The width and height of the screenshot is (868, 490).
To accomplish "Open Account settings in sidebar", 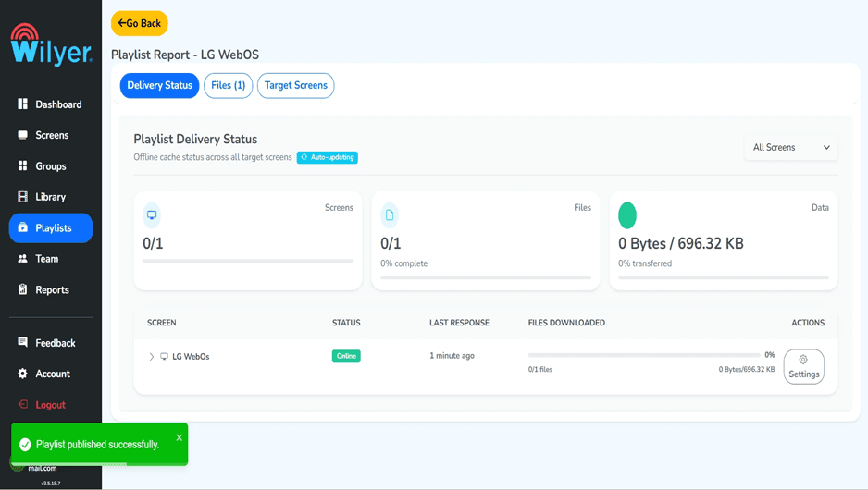I will 50,374.
